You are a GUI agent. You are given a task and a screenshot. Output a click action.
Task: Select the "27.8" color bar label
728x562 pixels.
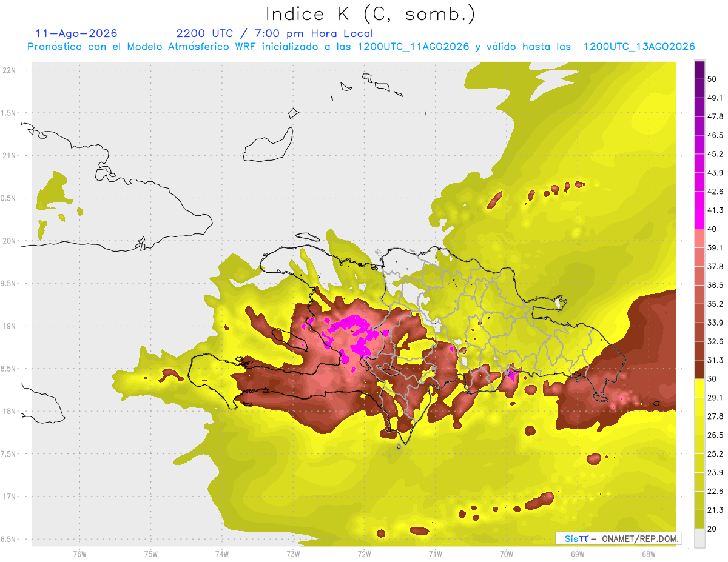715,416
